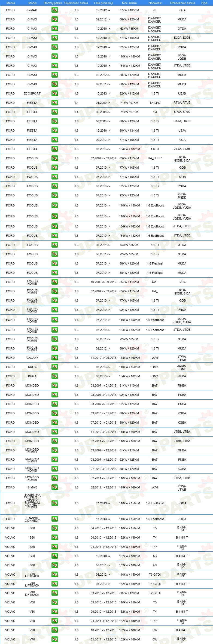Image resolution: width=213 pixels, height=644 pixels.
Task: Click the 'B 4164 T4' engine code cell
Action: click(182, 593)
